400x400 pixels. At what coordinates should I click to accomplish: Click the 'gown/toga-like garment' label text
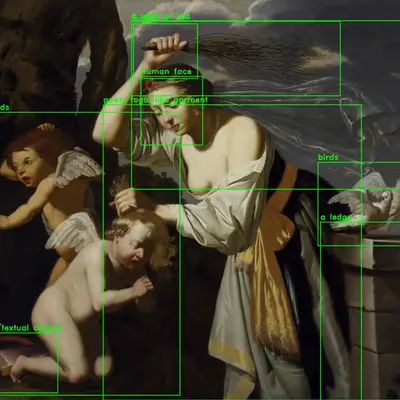(x=155, y=100)
